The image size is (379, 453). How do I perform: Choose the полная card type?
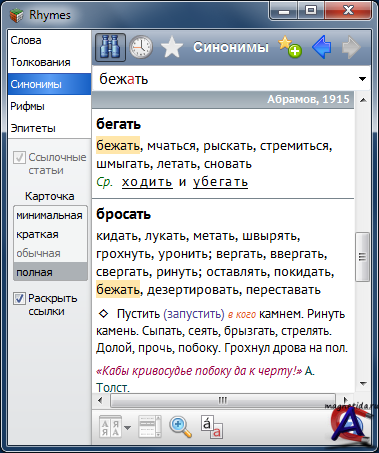pyautogui.click(x=50, y=272)
